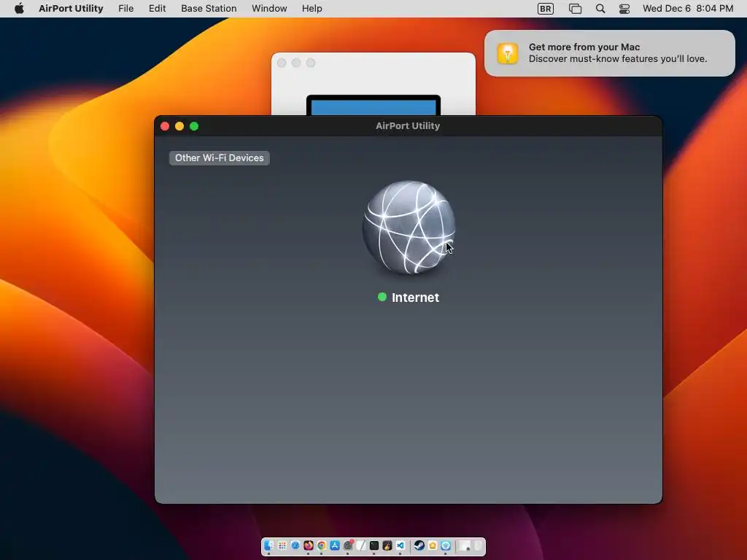Open the Trash in the Dock
Viewport: 747px width, 560px height.
coord(477,545)
